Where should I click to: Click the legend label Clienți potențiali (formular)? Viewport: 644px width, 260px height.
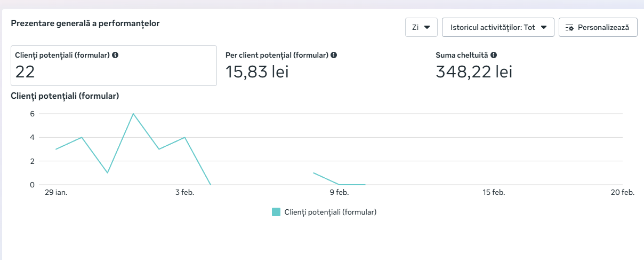point(331,212)
